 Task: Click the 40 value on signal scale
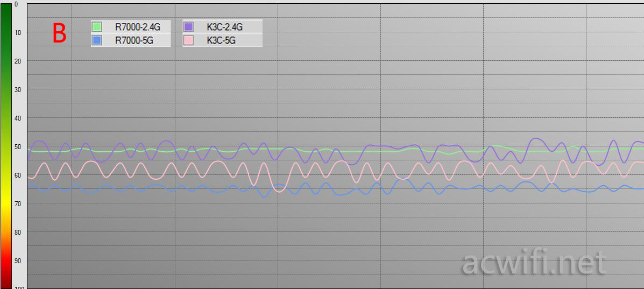tap(18, 118)
